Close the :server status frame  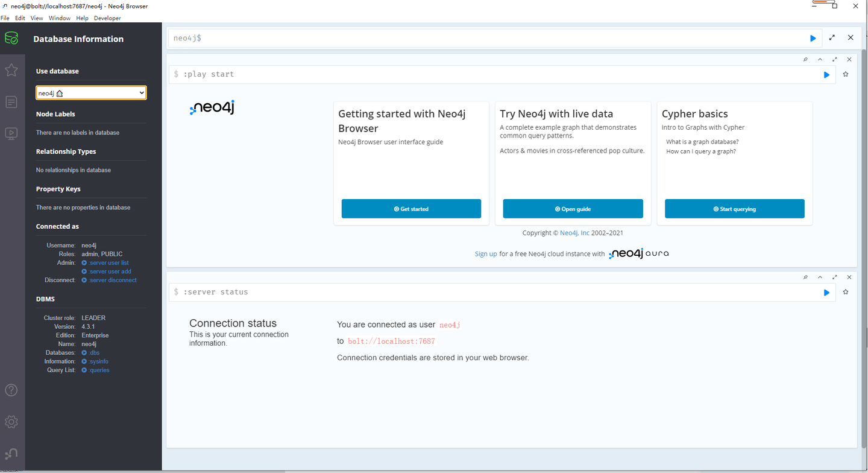[x=849, y=277]
